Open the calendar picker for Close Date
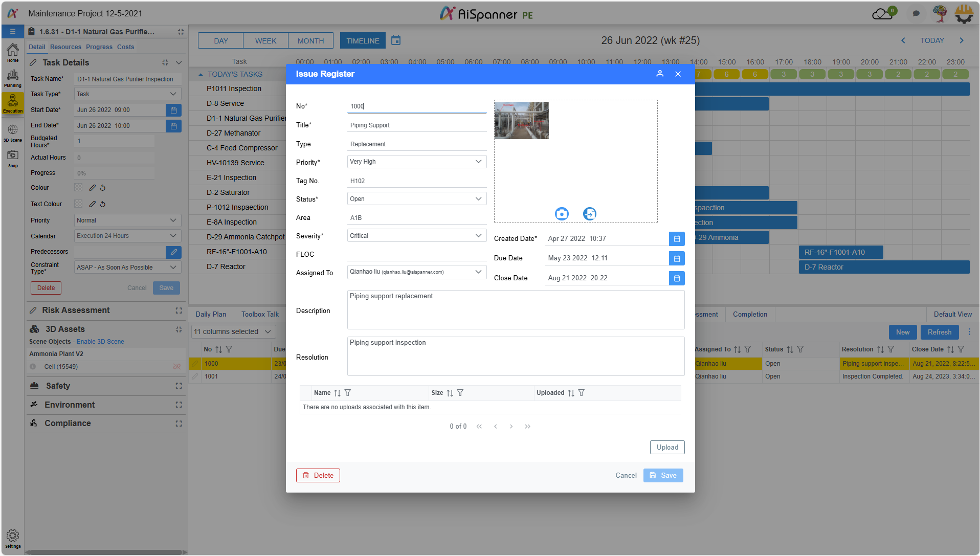The height and width of the screenshot is (556, 980). click(676, 278)
